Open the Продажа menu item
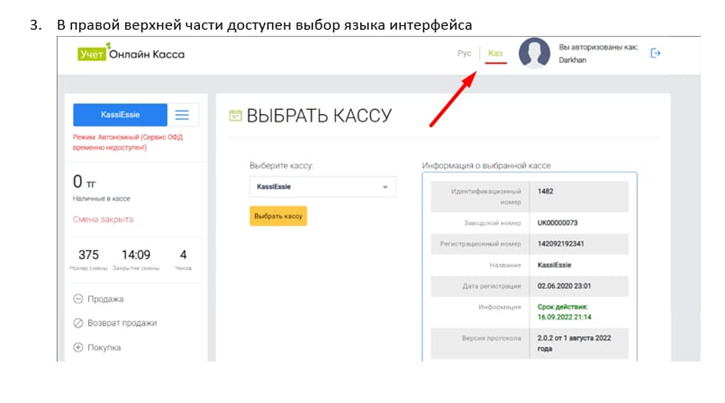 point(105,299)
